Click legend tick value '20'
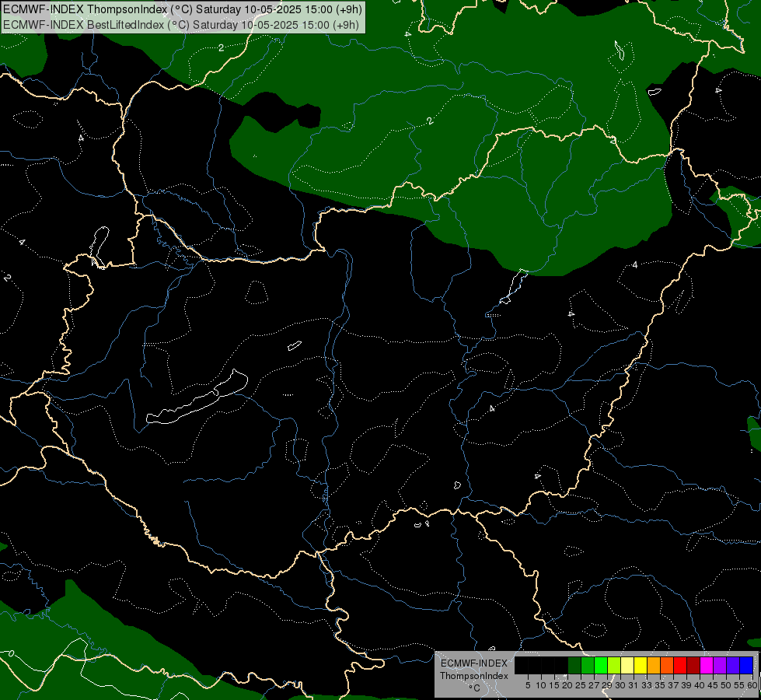The width and height of the screenshot is (761, 700). tap(567, 685)
